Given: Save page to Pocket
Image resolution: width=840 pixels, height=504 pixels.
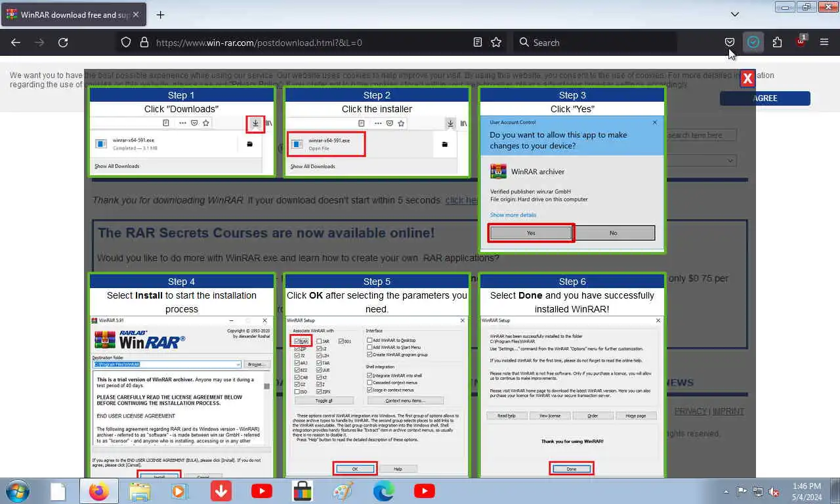Looking at the screenshot, I should (x=730, y=42).
